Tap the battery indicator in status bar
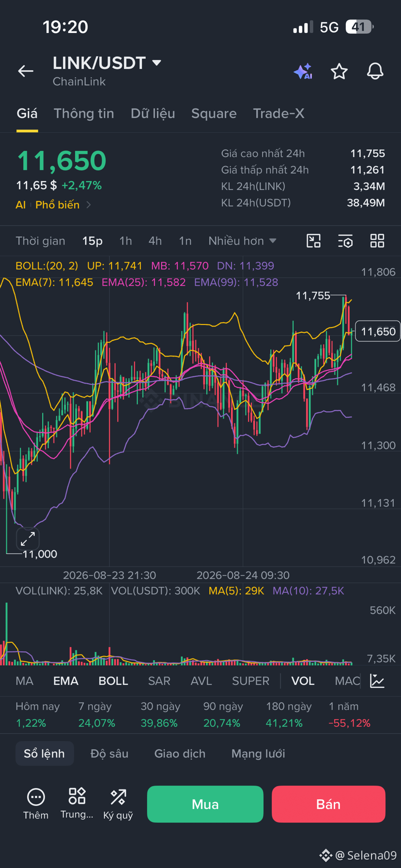The width and height of the screenshot is (401, 868). [x=359, y=27]
